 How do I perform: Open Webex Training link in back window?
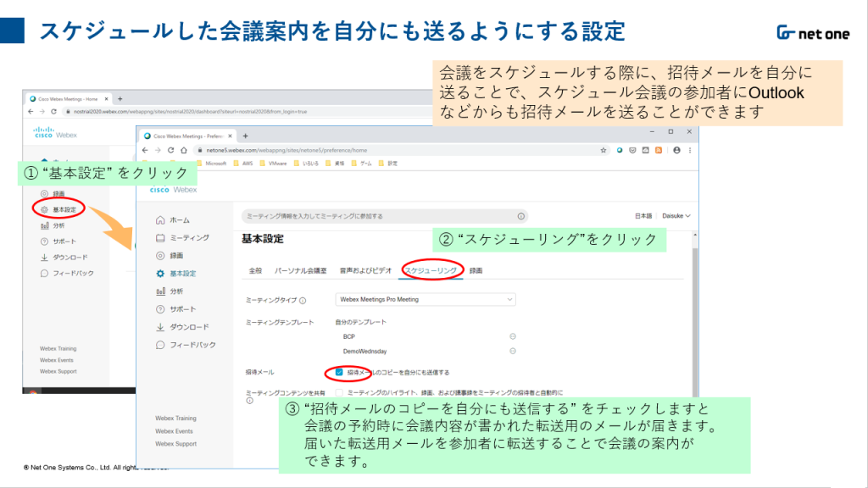(58, 348)
